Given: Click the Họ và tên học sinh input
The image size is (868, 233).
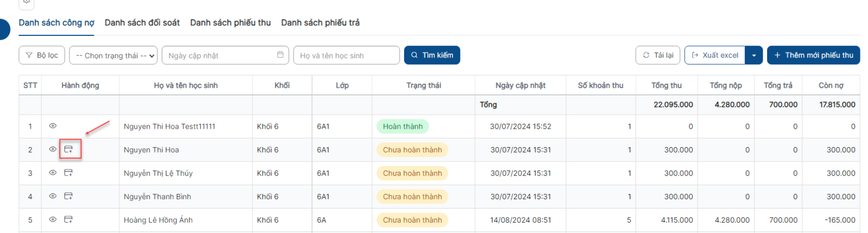Looking at the screenshot, I should (346, 55).
